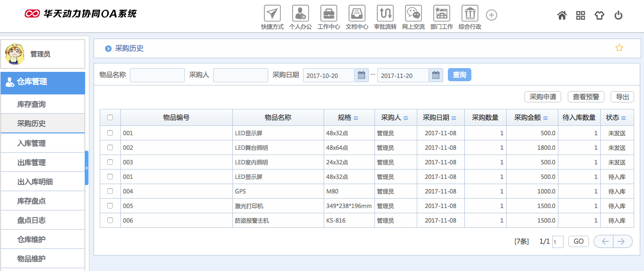
Task: Open the 文档中心 document center icon
Action: click(x=357, y=13)
